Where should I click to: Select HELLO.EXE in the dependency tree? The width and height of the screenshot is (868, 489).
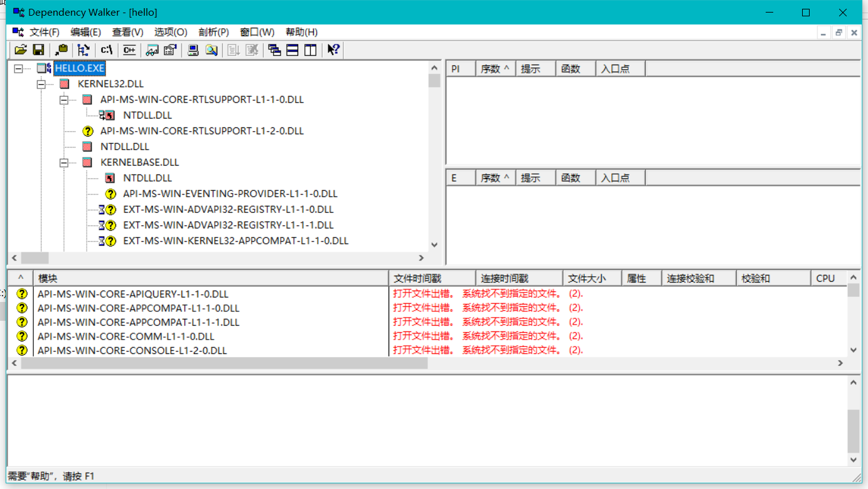[80, 68]
